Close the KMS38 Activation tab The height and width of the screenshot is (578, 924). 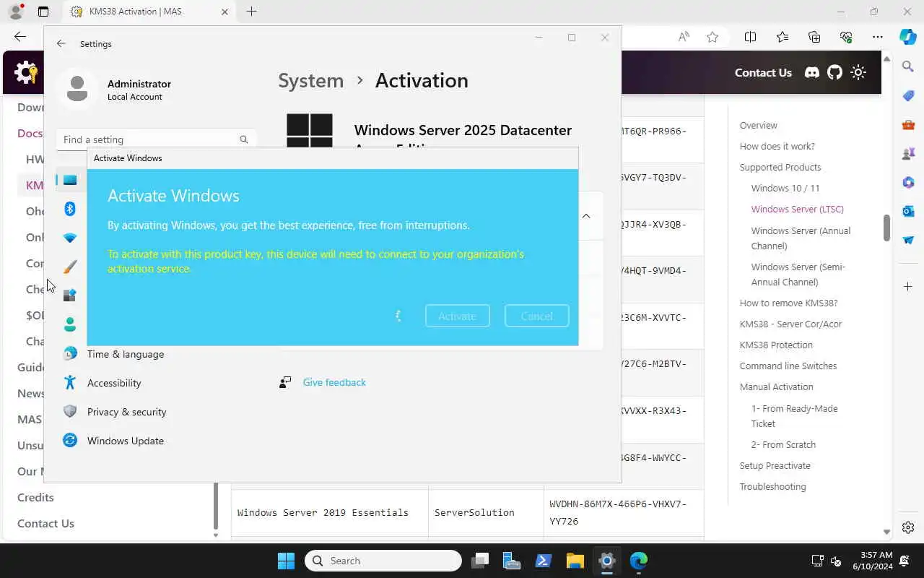tap(225, 12)
